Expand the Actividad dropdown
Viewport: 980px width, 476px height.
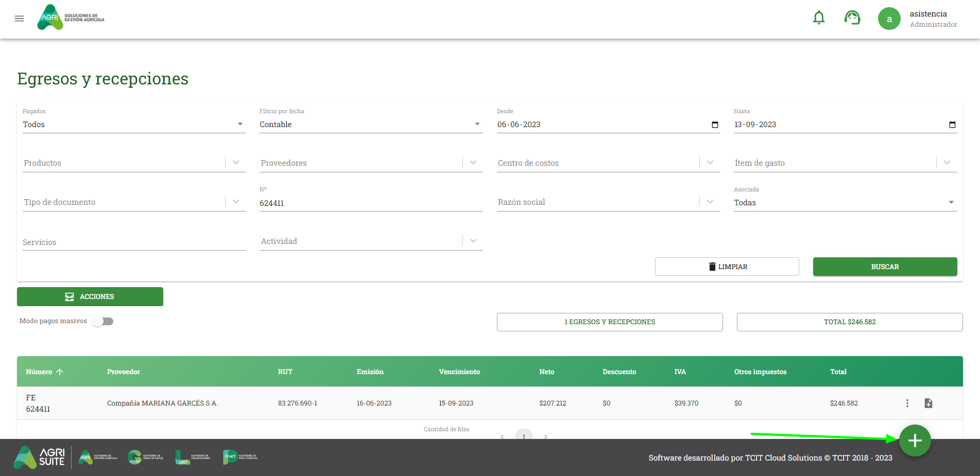[x=473, y=241]
